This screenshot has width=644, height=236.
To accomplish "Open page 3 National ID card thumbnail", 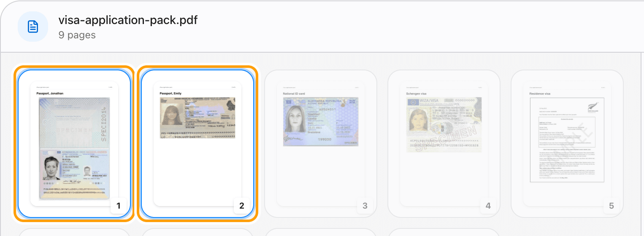I will [x=321, y=143].
